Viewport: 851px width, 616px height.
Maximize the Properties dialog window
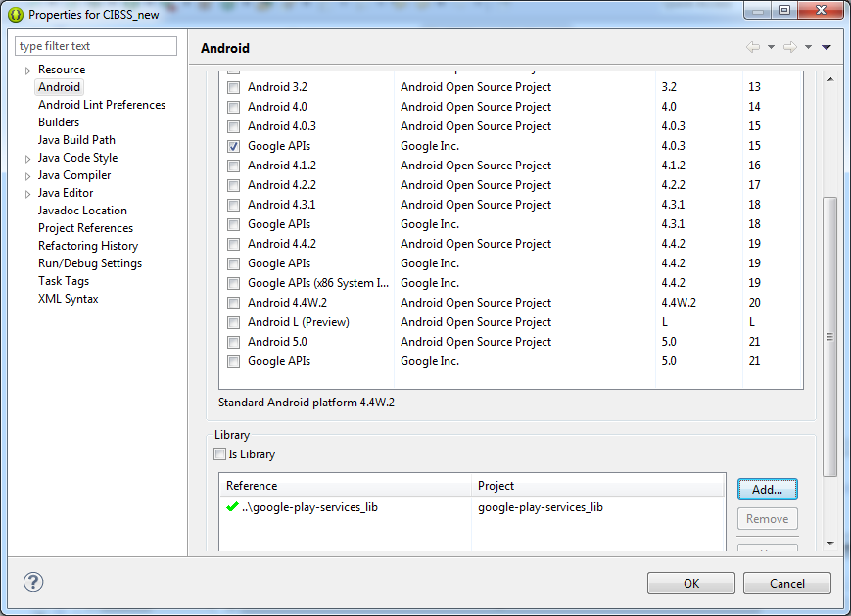[784, 11]
